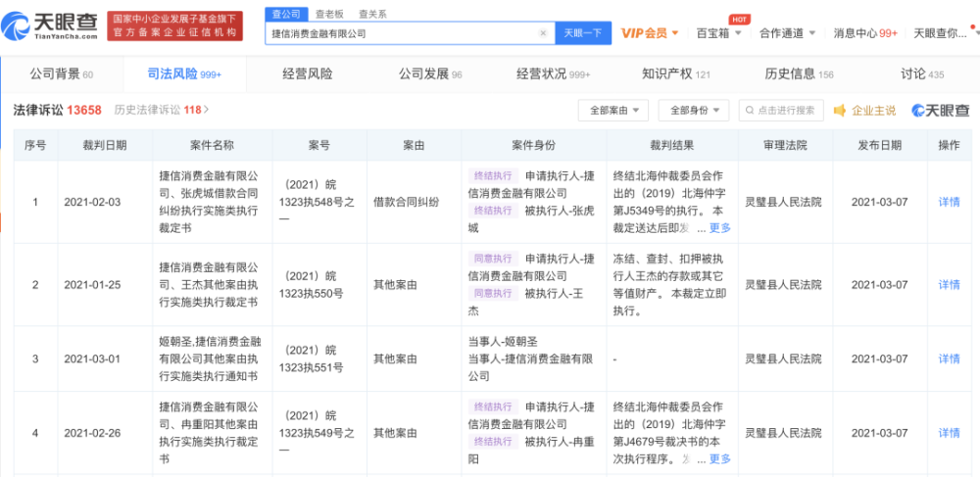
Task: Click 详情 for case 549号之一
Action: pos(949,433)
